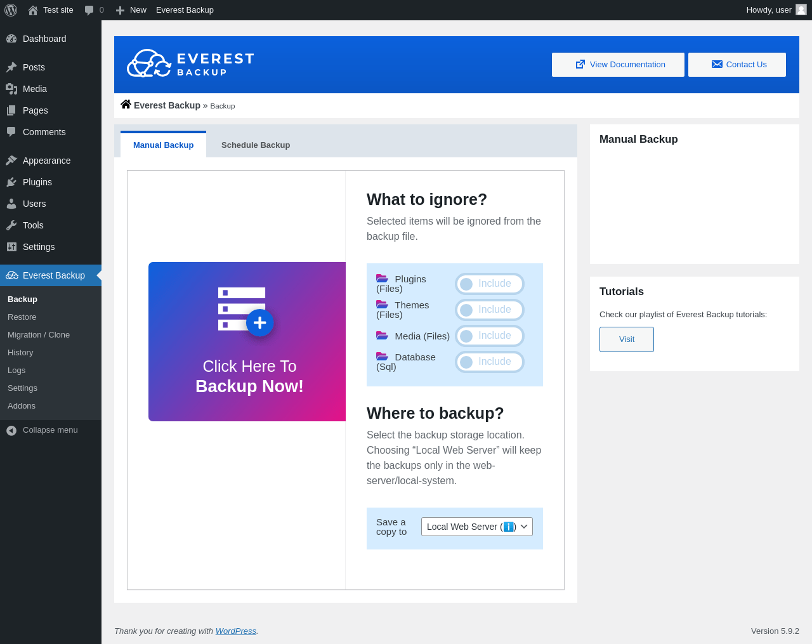
Task: Click the Everest Backup cloud icon in sidebar
Action: [x=12, y=275]
